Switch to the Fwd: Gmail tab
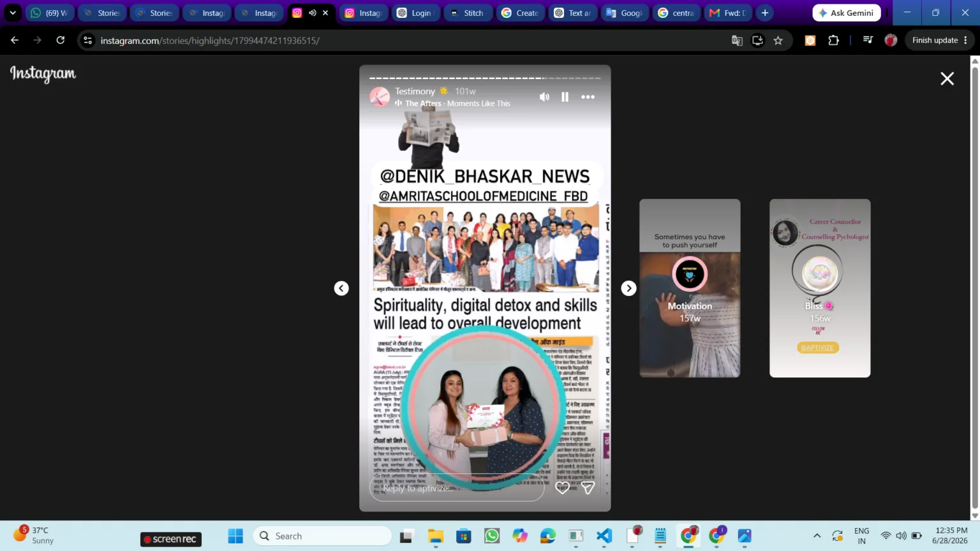The height and width of the screenshot is (551, 980). pos(728,13)
